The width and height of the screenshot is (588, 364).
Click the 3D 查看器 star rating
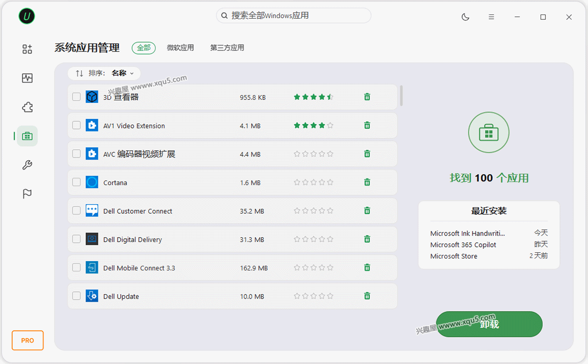[x=313, y=97]
